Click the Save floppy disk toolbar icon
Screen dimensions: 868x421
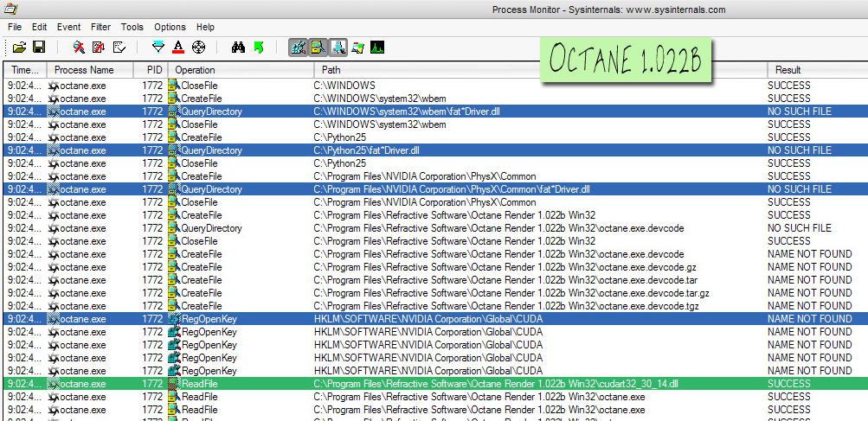(x=39, y=48)
